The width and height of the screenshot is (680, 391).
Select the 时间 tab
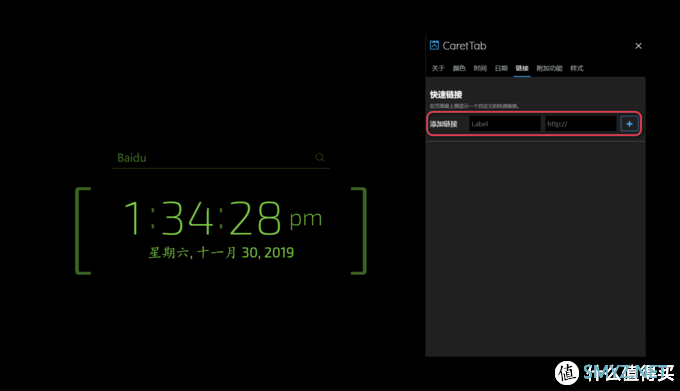[x=480, y=68]
